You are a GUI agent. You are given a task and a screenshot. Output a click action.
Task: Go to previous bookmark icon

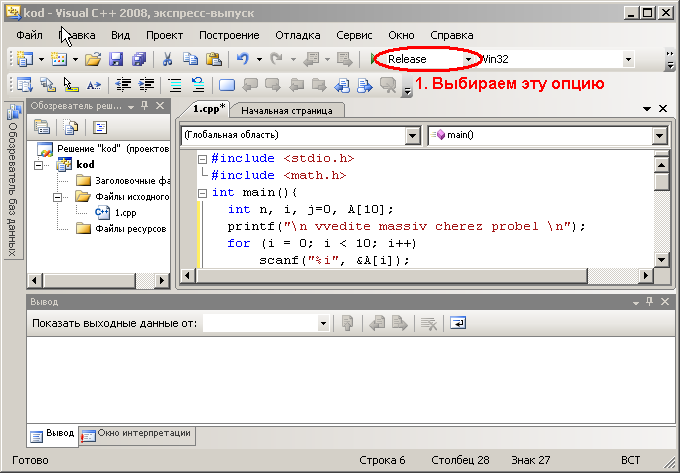250,85
